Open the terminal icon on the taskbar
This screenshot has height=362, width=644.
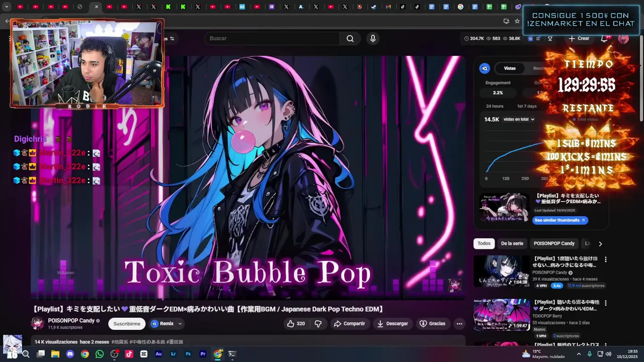point(232,354)
